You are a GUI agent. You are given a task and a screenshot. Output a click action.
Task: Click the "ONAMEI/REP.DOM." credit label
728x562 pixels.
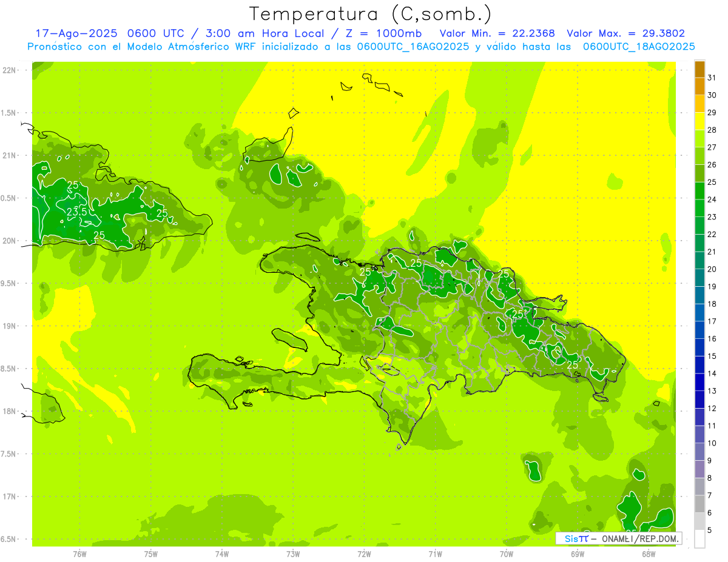(640, 538)
